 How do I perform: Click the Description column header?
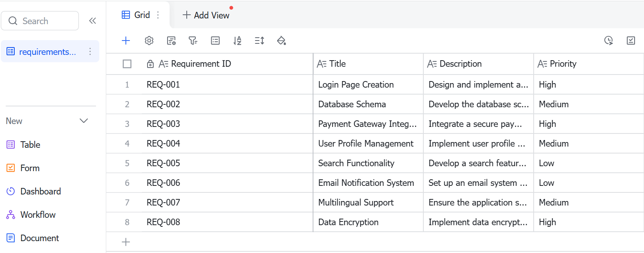click(479, 64)
